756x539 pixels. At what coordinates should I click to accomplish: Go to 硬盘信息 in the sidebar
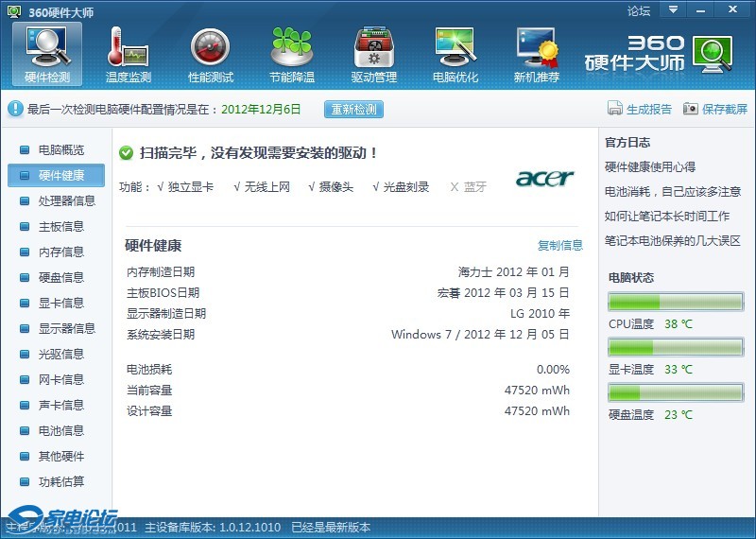click(x=60, y=278)
